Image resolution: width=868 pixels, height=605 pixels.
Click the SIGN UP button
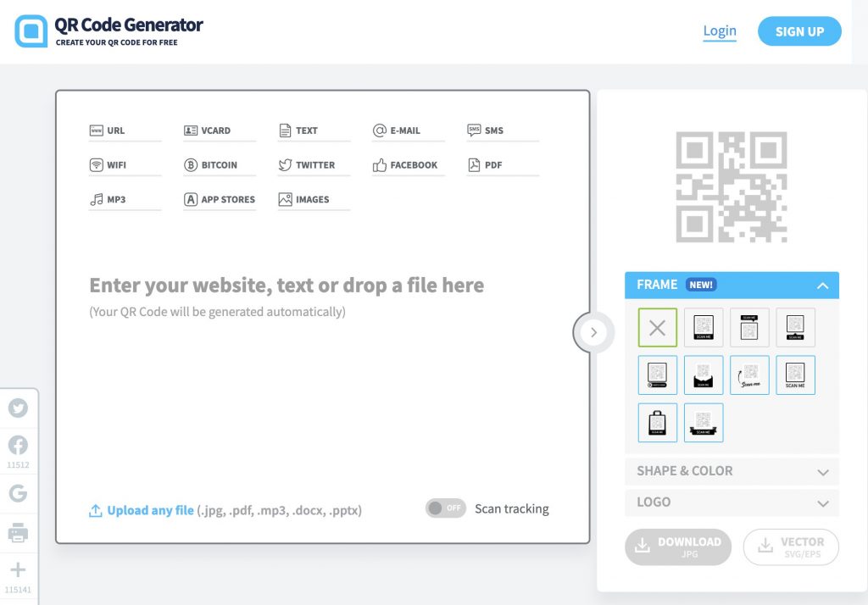point(799,31)
